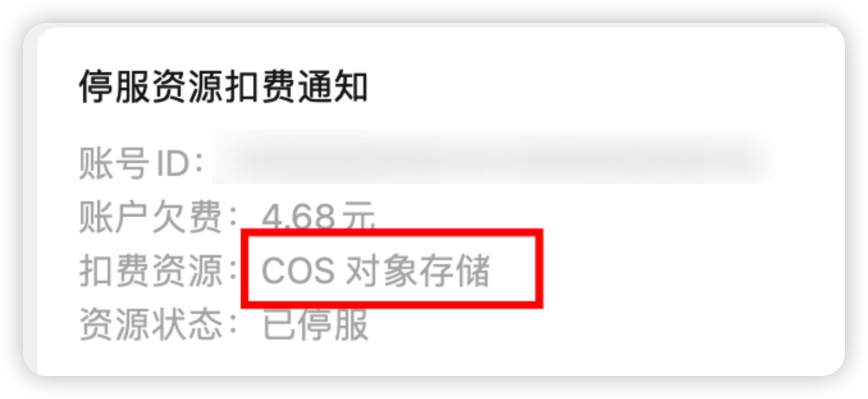Click the 元 currency unit after 4.68
The width and height of the screenshot is (868, 399).
click(x=359, y=219)
